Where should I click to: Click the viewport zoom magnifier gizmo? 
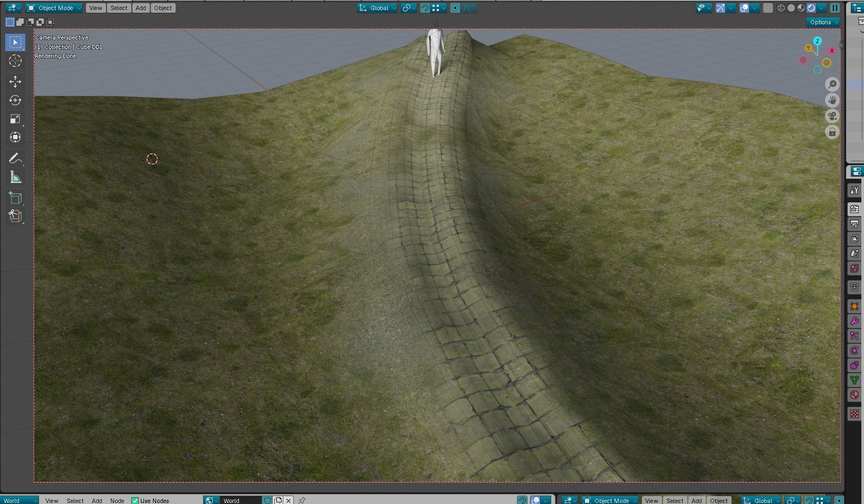(832, 84)
